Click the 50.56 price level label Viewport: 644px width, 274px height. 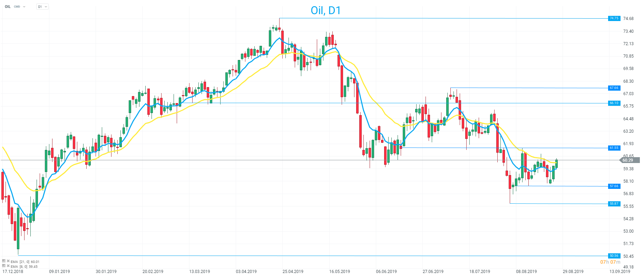(x=614, y=256)
